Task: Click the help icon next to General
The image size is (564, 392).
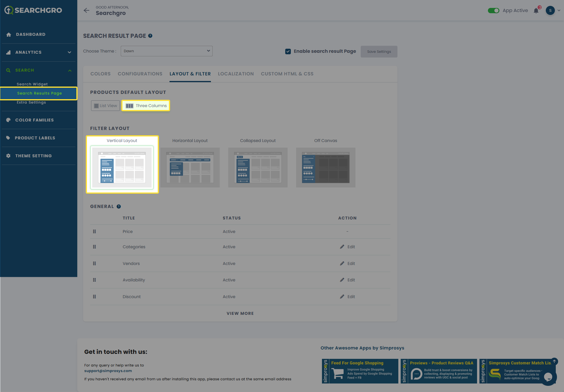Action: coord(119,207)
